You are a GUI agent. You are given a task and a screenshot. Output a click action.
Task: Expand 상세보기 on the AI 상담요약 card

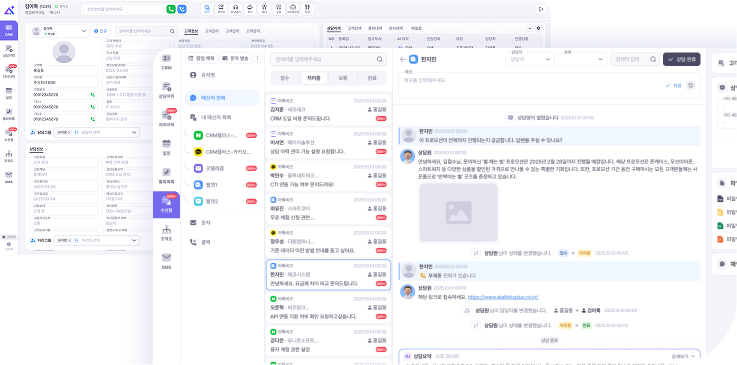tap(683, 357)
